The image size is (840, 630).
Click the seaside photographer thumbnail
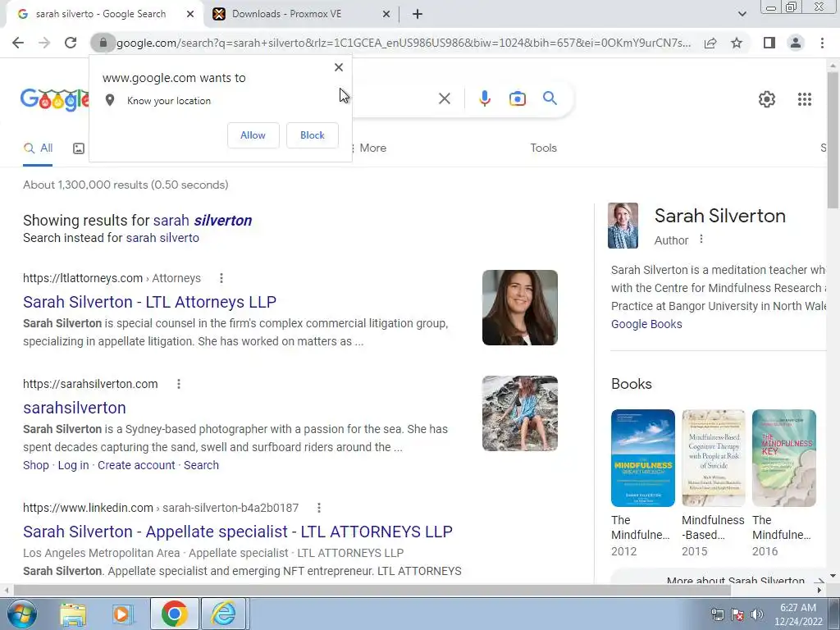[x=519, y=413]
